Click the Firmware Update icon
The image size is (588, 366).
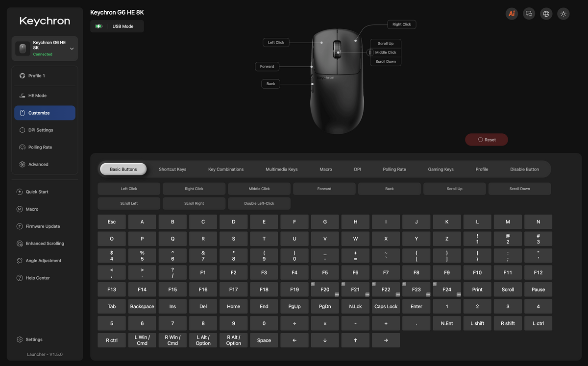click(x=20, y=226)
